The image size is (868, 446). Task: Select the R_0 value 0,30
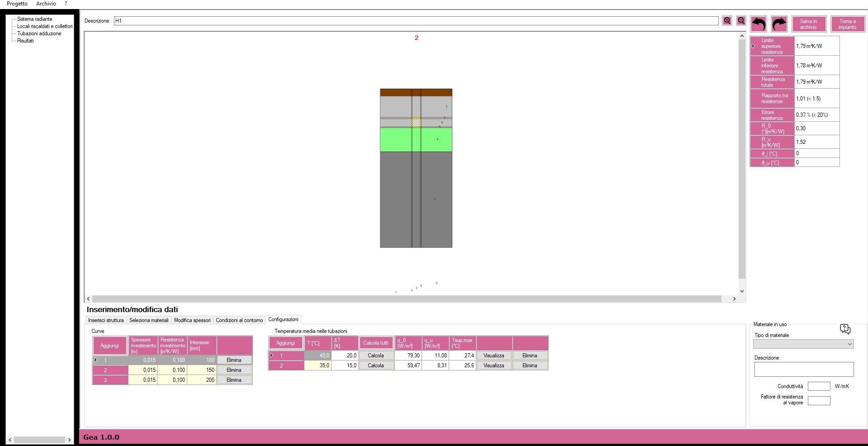817,128
